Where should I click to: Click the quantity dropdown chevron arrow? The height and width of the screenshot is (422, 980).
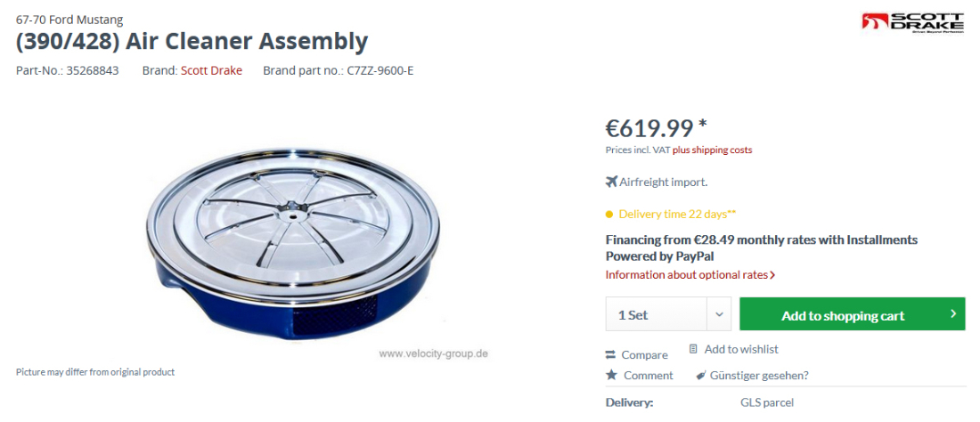pyautogui.click(x=719, y=314)
